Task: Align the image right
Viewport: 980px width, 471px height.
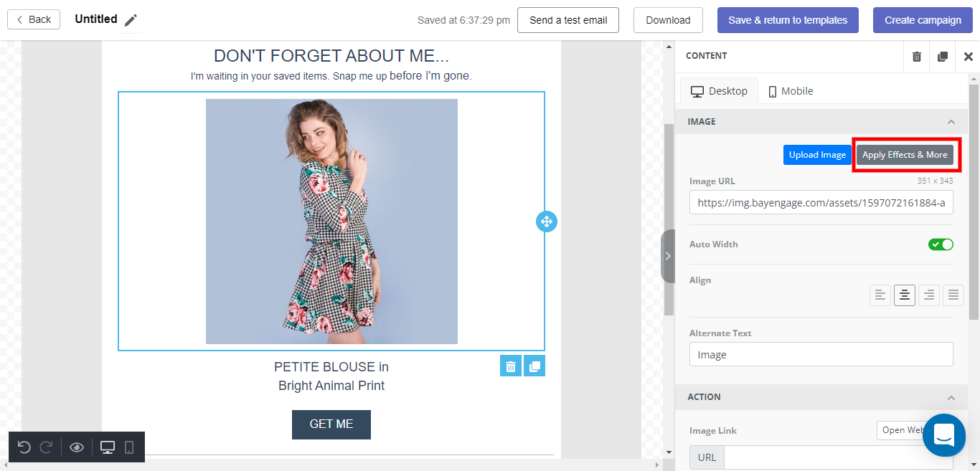Action: (x=929, y=295)
